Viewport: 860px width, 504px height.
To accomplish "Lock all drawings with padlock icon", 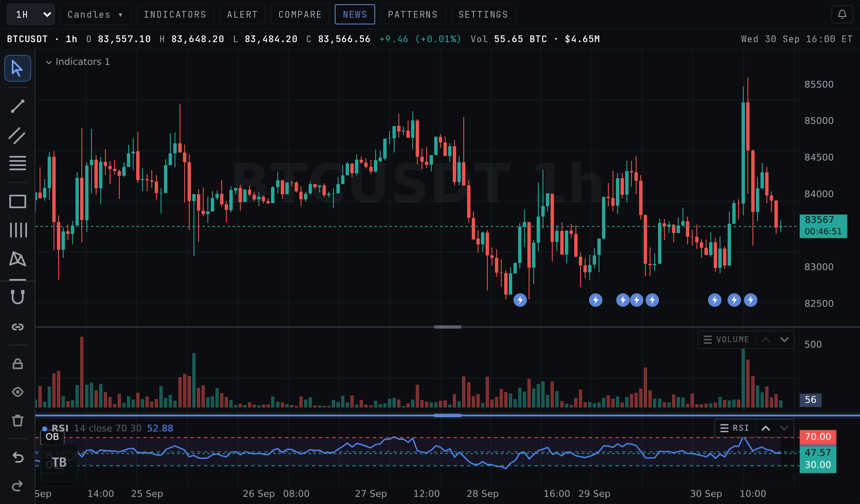I will click(x=17, y=364).
